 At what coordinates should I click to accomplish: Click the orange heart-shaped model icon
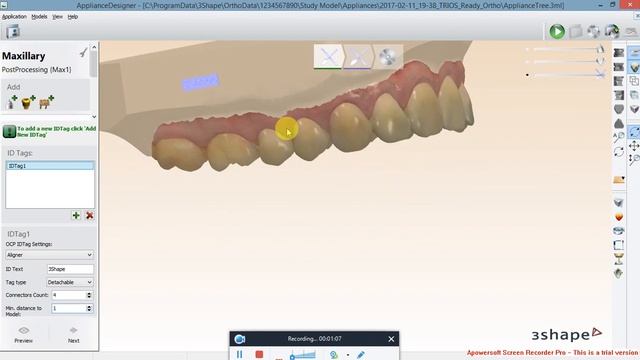pos(619,217)
